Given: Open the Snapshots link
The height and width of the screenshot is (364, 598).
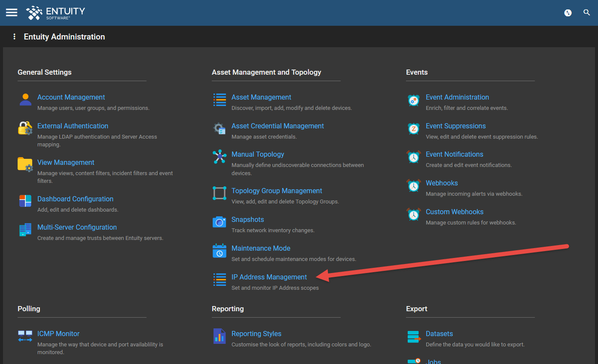Looking at the screenshot, I should click(247, 220).
